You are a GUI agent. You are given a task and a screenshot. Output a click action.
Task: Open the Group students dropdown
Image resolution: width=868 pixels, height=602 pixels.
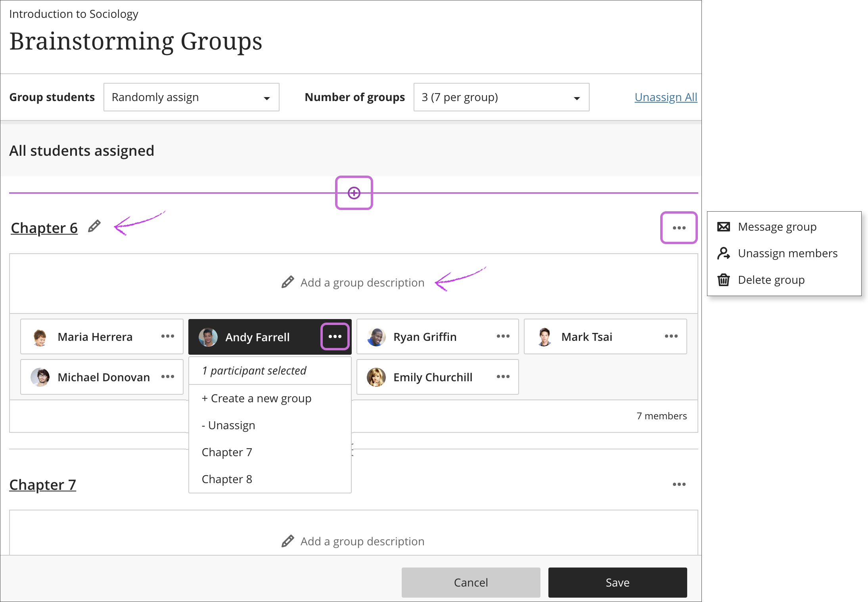(x=191, y=97)
